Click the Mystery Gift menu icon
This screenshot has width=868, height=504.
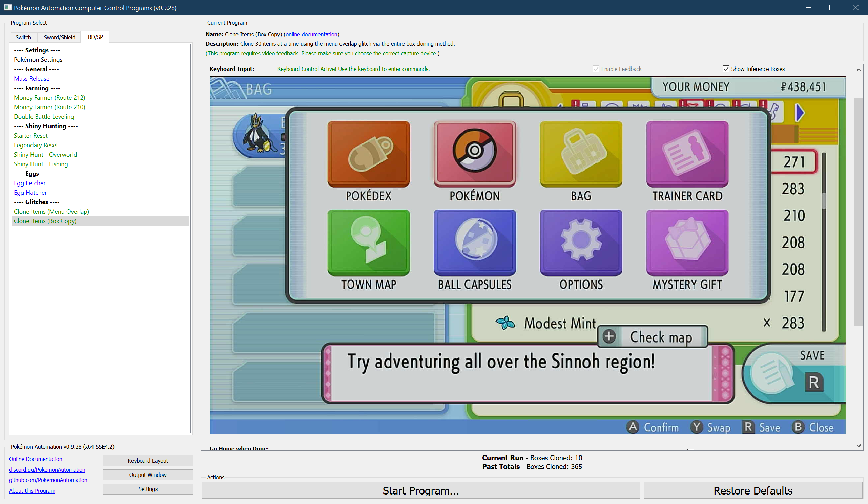687,242
